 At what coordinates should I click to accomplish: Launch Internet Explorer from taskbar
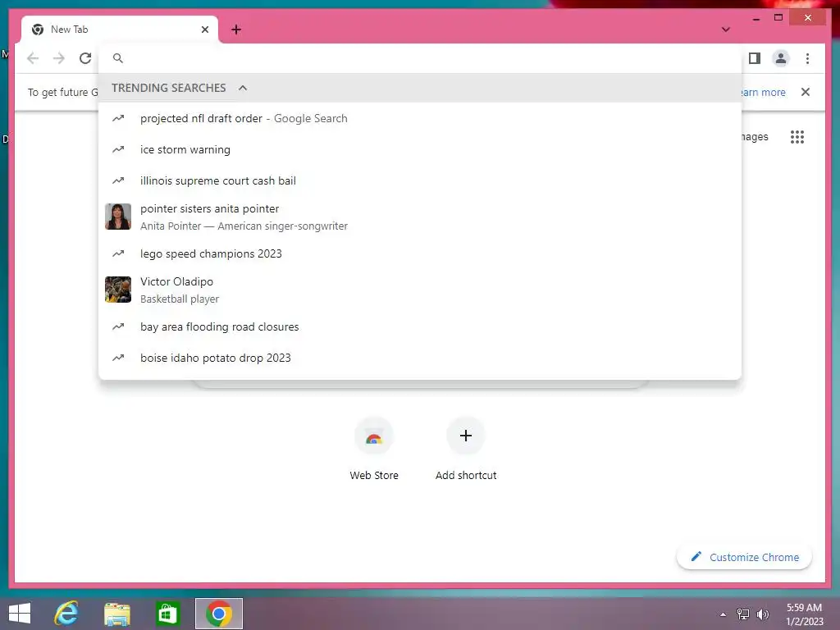pos(66,614)
